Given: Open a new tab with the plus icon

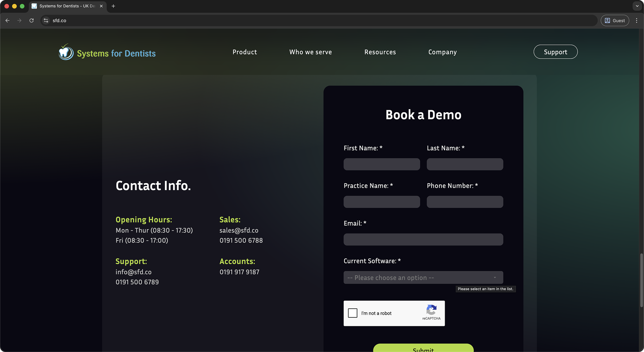Looking at the screenshot, I should [x=113, y=6].
